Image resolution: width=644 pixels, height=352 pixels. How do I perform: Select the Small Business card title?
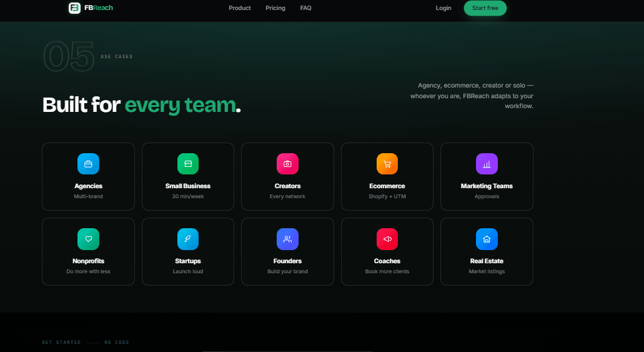coord(188,186)
